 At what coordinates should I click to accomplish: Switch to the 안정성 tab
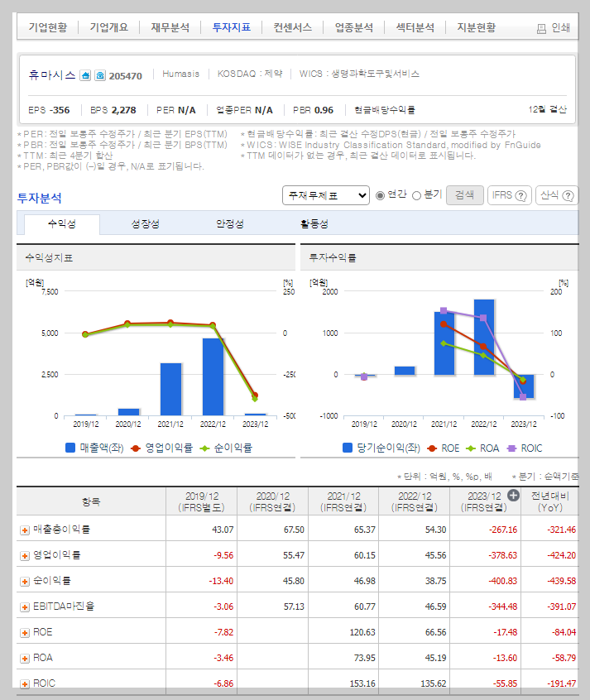pyautogui.click(x=230, y=223)
